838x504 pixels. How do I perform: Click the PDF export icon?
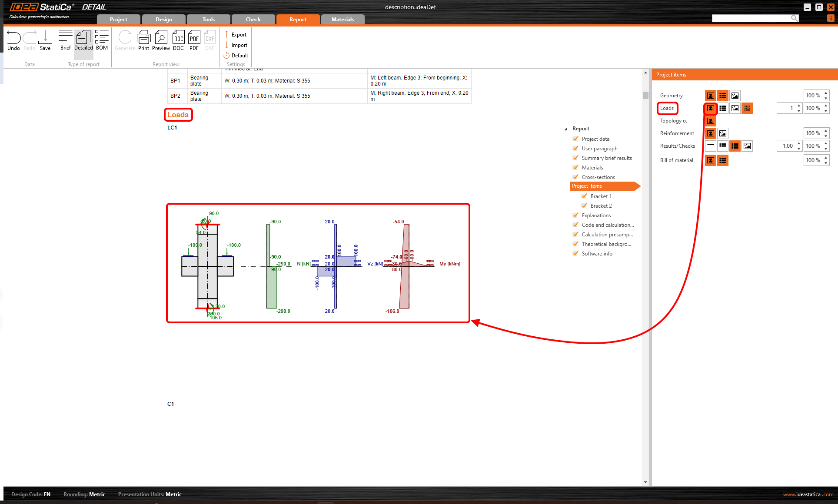[194, 40]
